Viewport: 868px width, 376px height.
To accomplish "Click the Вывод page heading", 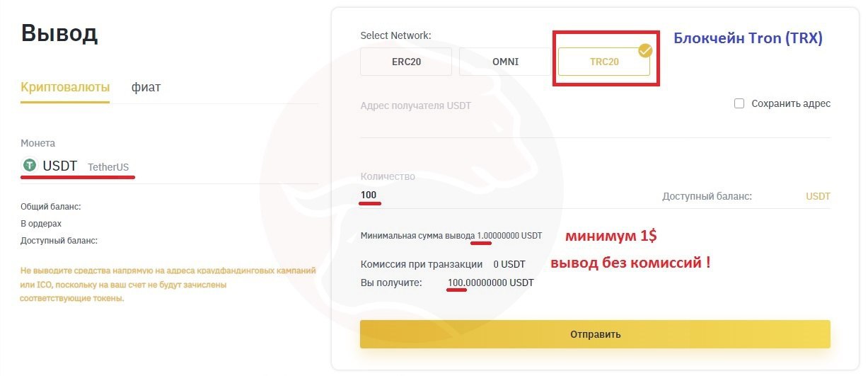I will pyautogui.click(x=59, y=33).
